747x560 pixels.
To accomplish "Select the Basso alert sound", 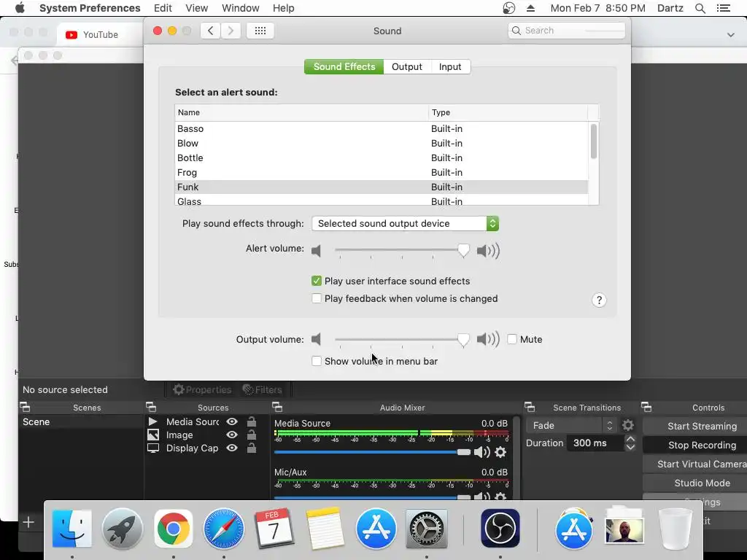I will (x=382, y=128).
